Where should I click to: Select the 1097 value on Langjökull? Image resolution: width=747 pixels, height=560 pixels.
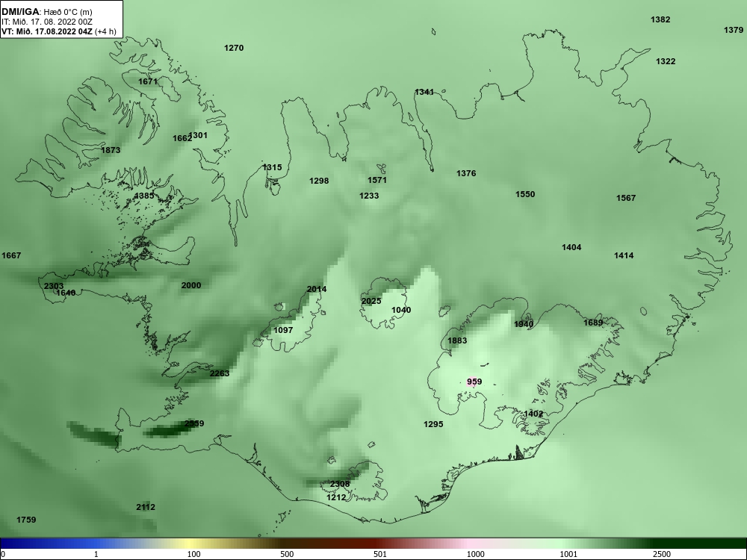(283, 331)
